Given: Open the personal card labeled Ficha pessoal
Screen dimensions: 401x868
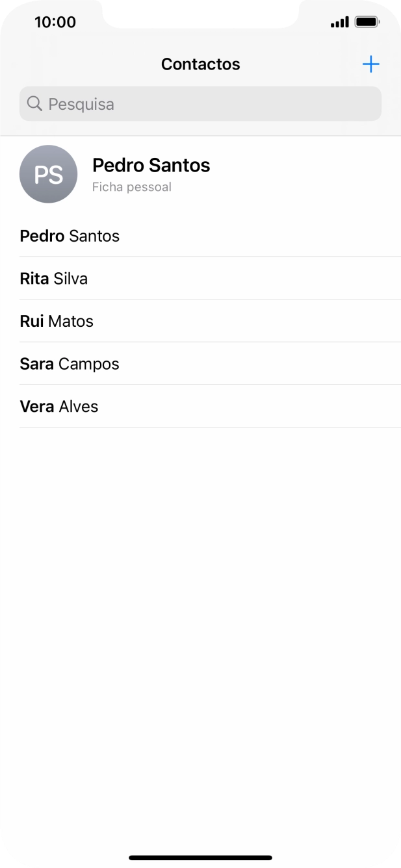Looking at the screenshot, I should click(132, 186).
